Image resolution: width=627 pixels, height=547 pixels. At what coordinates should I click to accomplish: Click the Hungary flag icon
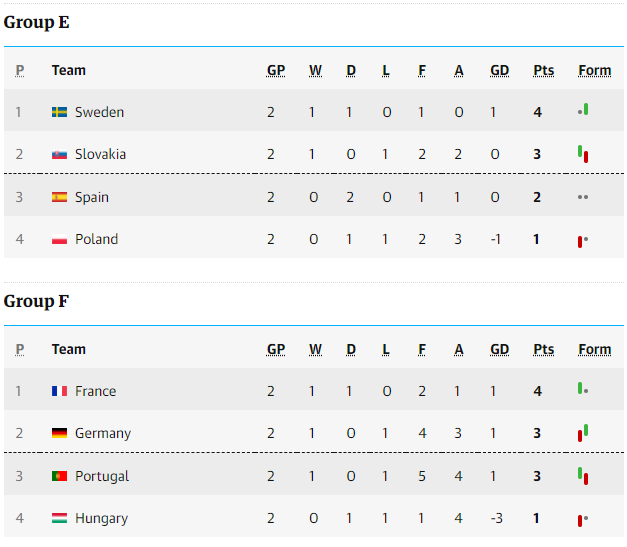pos(59,519)
